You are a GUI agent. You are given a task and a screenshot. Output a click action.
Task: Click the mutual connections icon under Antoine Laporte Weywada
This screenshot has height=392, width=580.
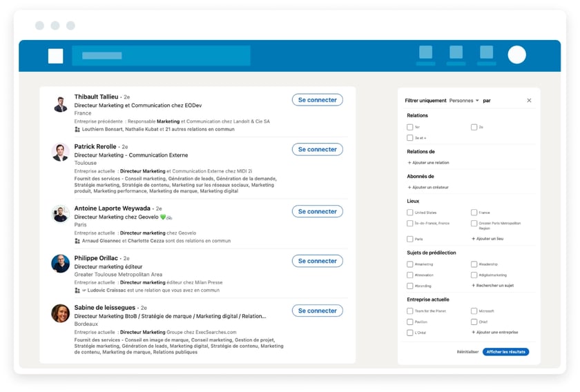point(77,242)
